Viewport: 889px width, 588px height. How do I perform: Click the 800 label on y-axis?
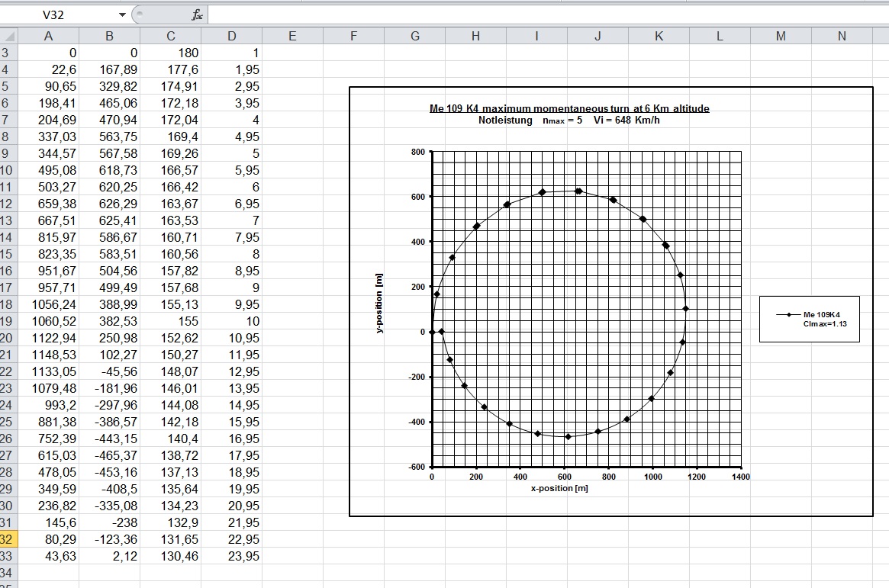click(x=418, y=152)
